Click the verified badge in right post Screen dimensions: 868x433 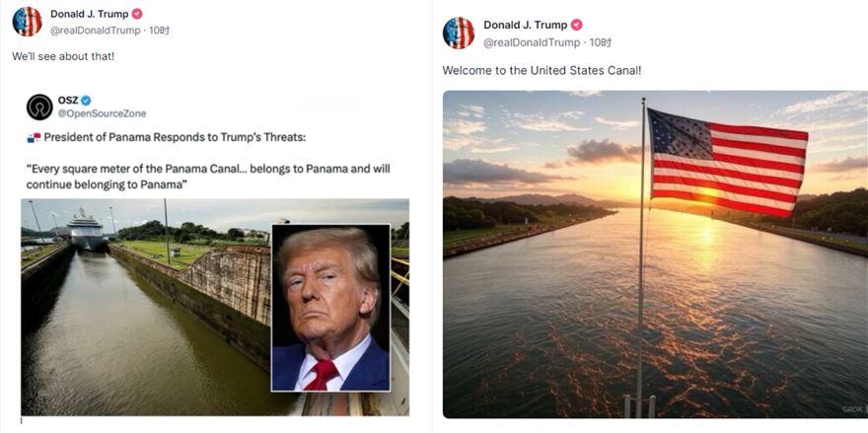pyautogui.click(x=577, y=25)
